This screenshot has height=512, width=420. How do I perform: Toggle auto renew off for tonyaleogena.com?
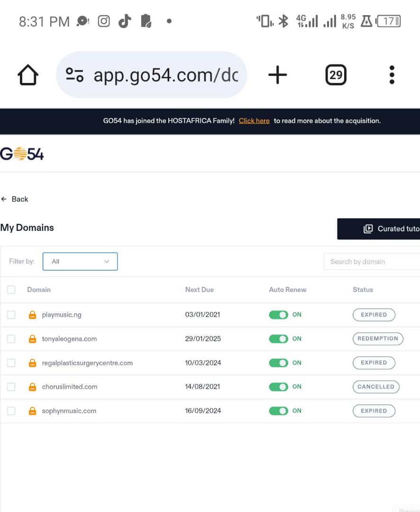pos(279,338)
